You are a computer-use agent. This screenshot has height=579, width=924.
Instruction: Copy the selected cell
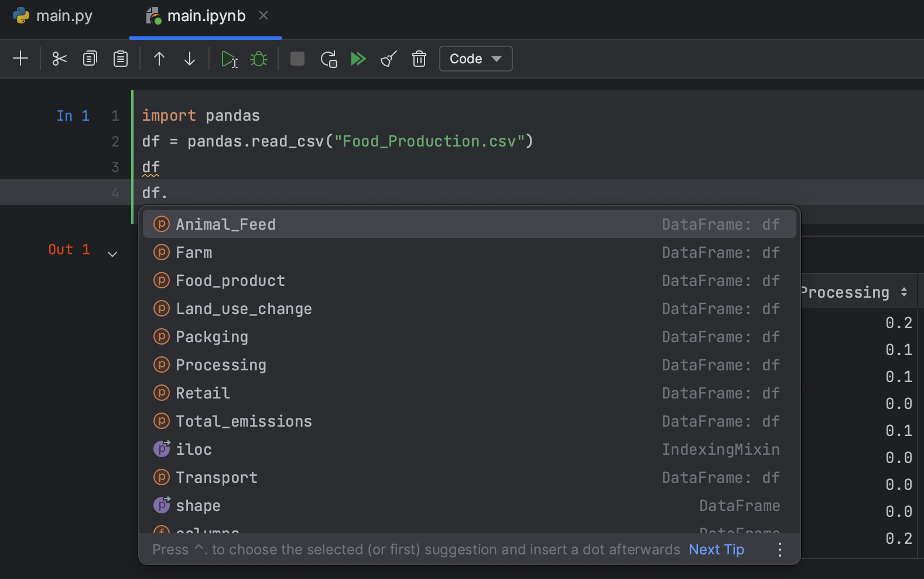tap(90, 59)
